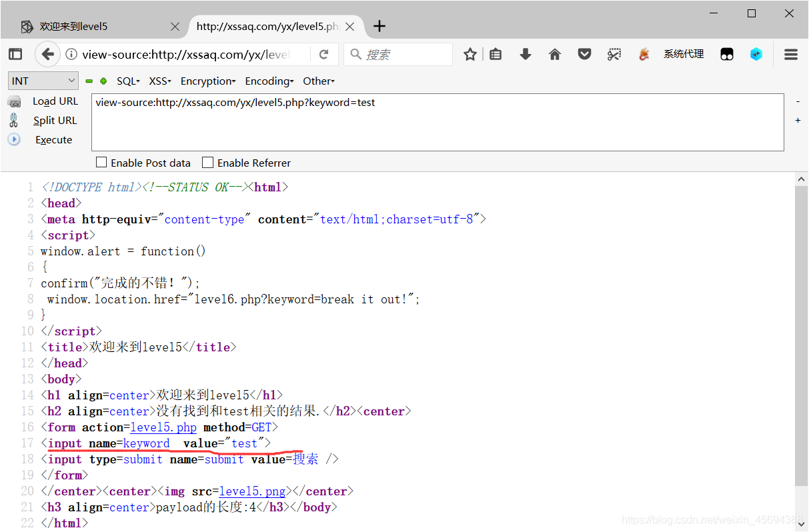The height and width of the screenshot is (532, 809).
Task: Open the INT dropdown
Action: pyautogui.click(x=43, y=81)
